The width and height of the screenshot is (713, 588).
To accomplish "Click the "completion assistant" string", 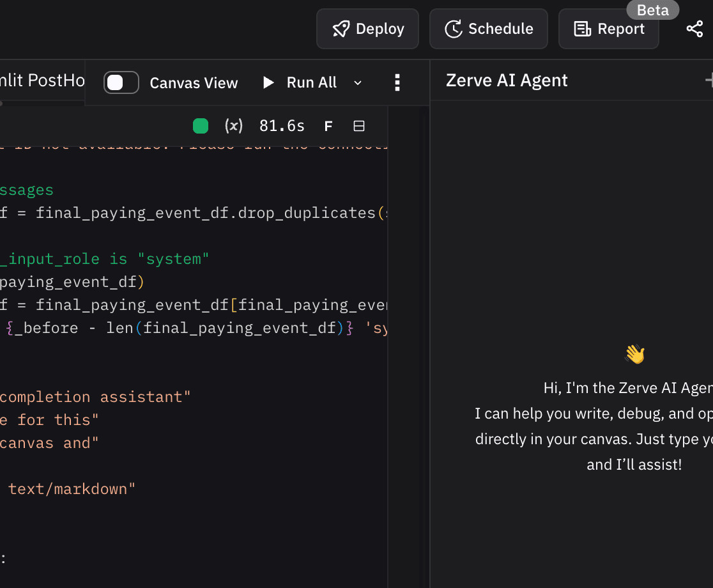I will pyautogui.click(x=95, y=397).
